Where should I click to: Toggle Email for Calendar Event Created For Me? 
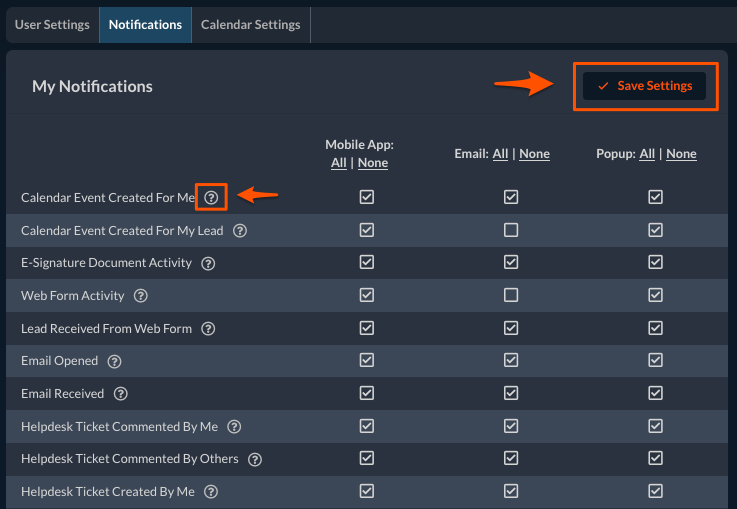click(511, 197)
